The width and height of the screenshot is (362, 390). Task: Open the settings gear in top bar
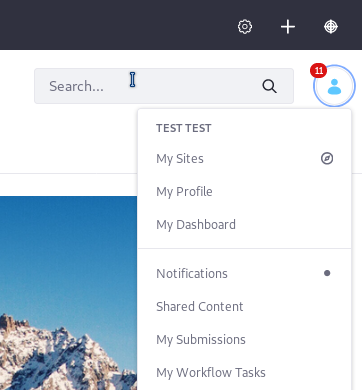245,27
